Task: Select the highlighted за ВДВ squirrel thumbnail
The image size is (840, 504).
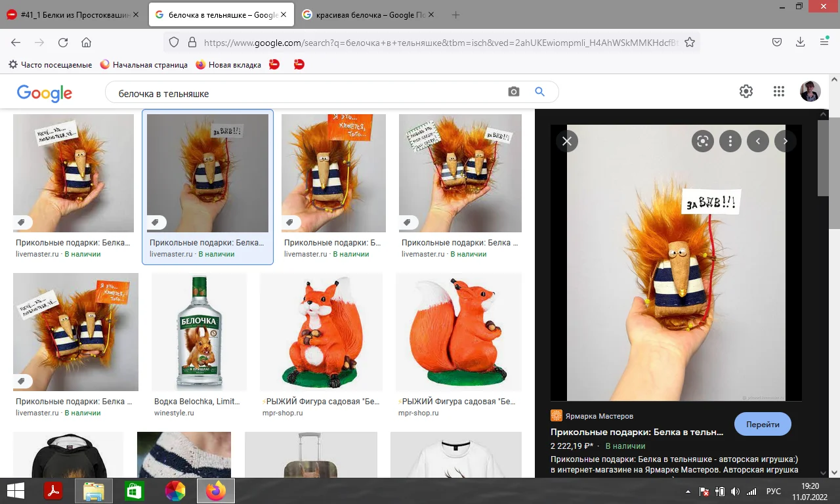Action: pos(207,173)
